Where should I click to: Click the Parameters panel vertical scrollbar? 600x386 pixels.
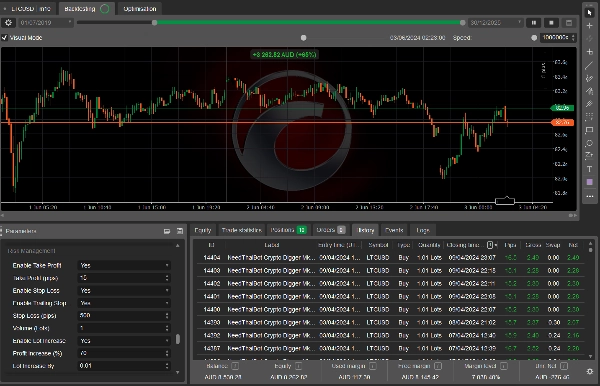click(178, 339)
